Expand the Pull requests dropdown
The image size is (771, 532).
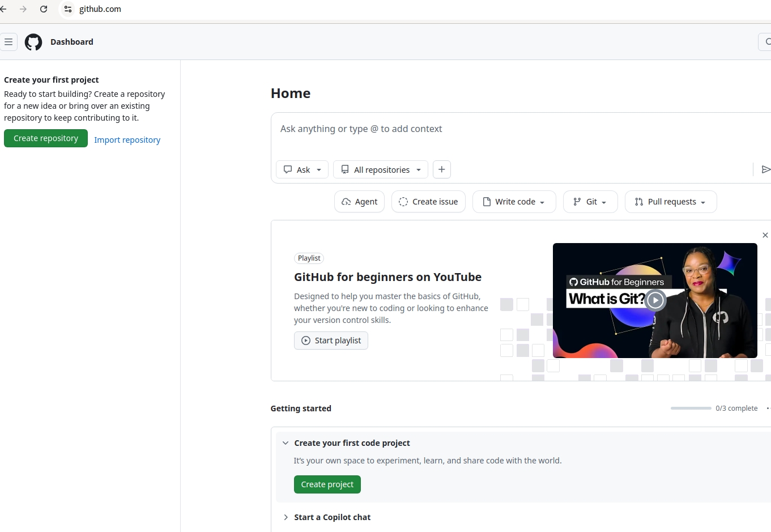pyautogui.click(x=671, y=202)
